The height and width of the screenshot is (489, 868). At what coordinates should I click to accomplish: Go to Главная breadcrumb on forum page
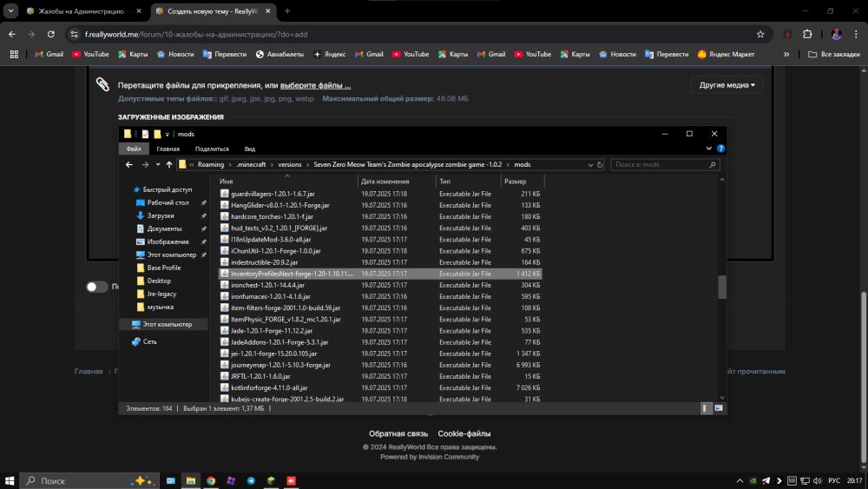pos(89,372)
